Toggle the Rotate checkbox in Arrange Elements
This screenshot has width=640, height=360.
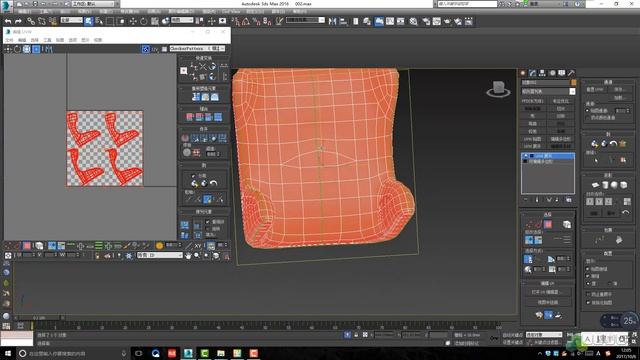208,229
